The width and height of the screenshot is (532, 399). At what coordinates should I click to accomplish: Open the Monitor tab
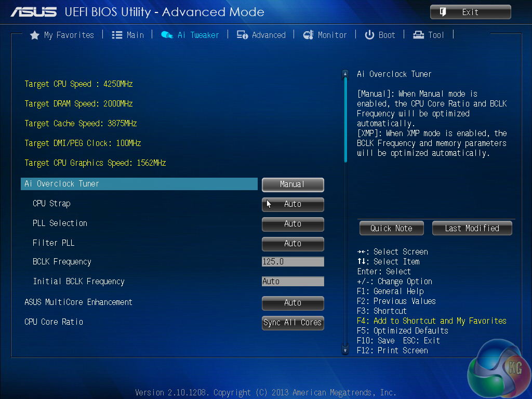332,35
